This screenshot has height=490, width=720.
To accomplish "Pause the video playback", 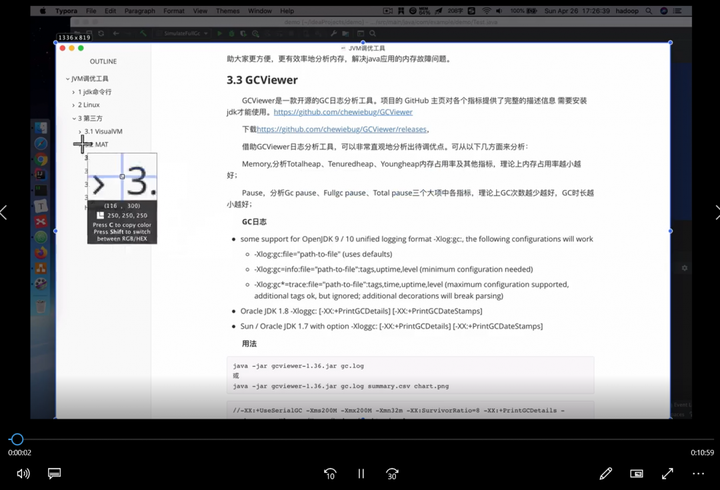I will [361, 473].
